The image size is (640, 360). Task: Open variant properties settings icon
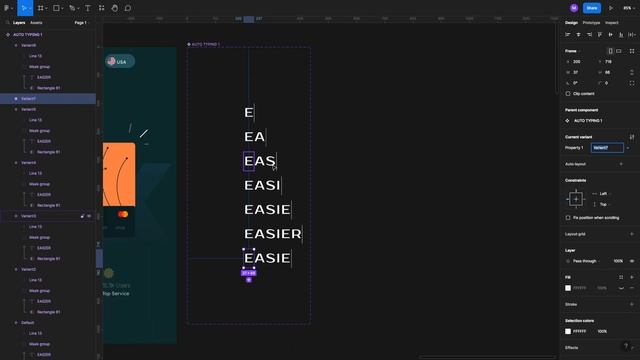(x=632, y=137)
